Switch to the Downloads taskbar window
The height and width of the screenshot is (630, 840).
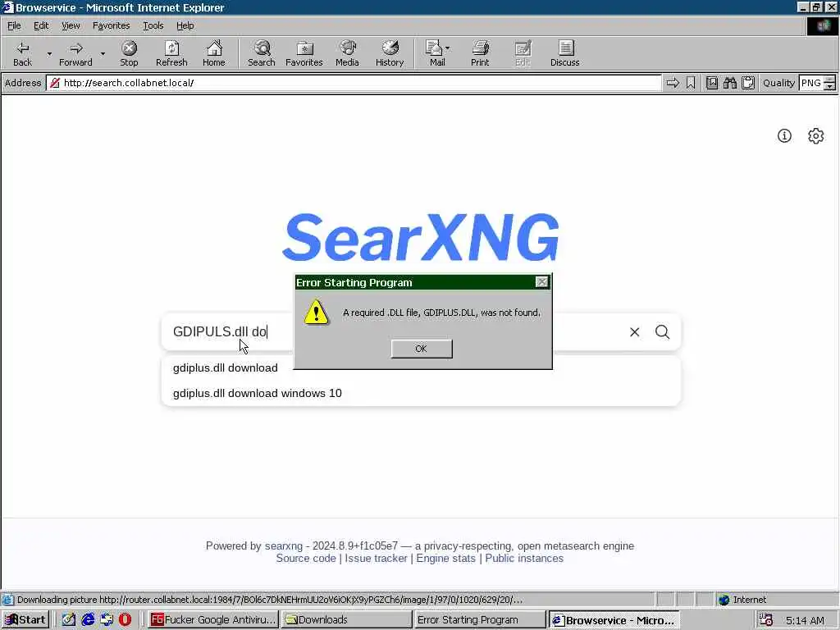[x=346, y=620]
